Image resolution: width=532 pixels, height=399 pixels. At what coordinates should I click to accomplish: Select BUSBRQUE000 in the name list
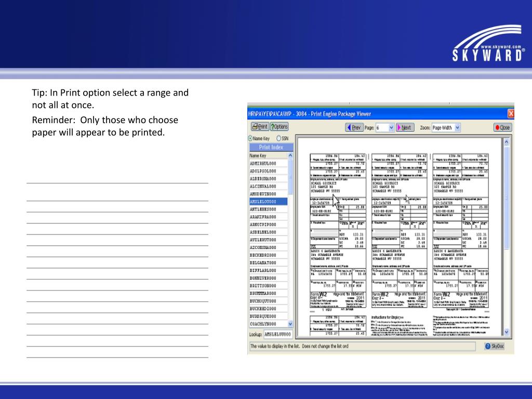click(x=269, y=316)
